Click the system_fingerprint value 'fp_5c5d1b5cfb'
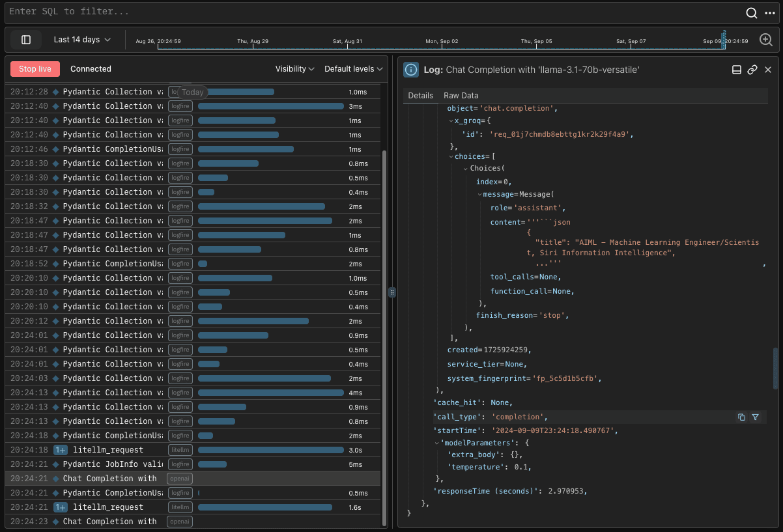Image resolution: width=783 pixels, height=532 pixels. pos(565,379)
